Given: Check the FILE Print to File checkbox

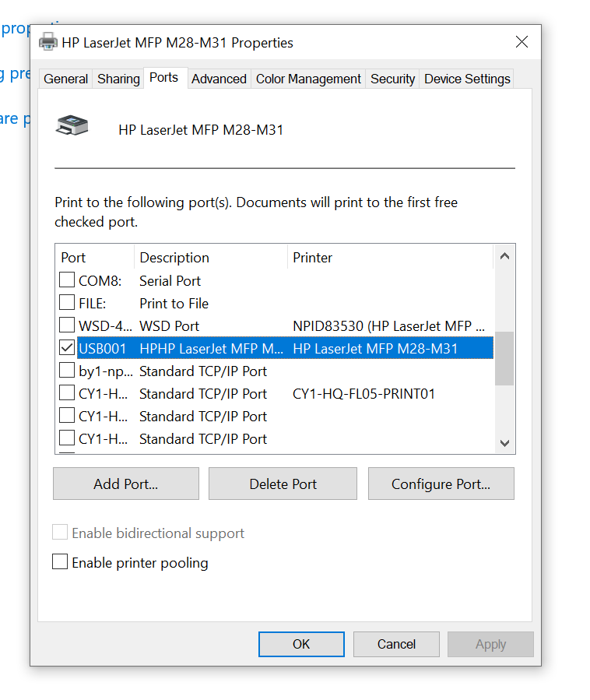Looking at the screenshot, I should [x=66, y=303].
